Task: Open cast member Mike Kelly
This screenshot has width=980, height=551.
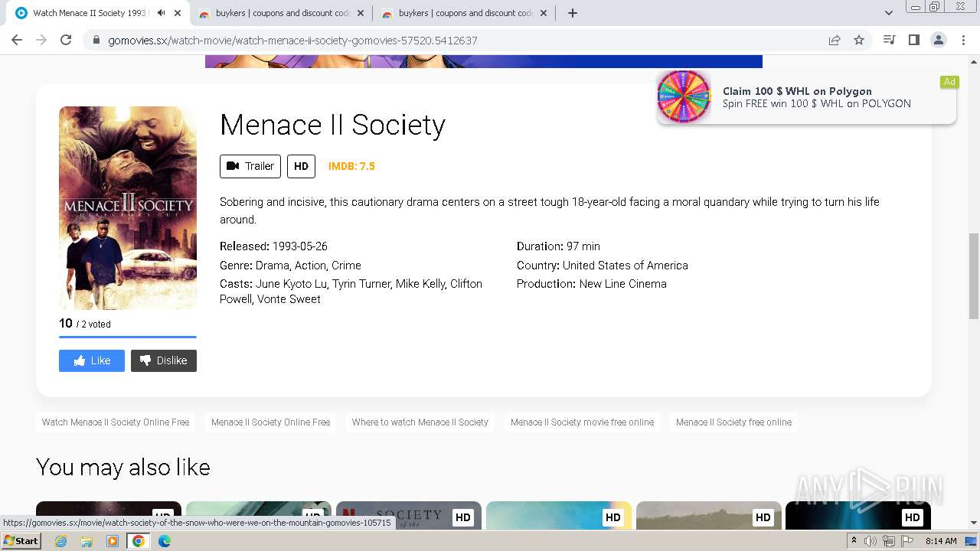Action: (421, 284)
